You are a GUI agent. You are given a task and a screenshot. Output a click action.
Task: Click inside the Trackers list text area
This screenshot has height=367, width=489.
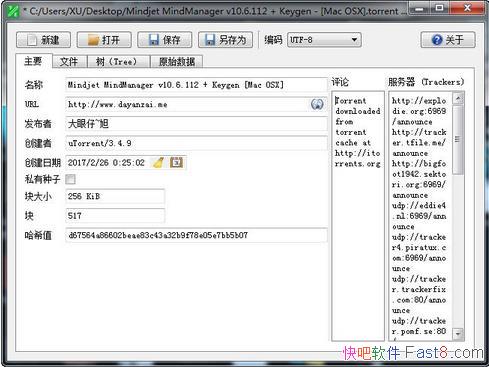[420, 216]
